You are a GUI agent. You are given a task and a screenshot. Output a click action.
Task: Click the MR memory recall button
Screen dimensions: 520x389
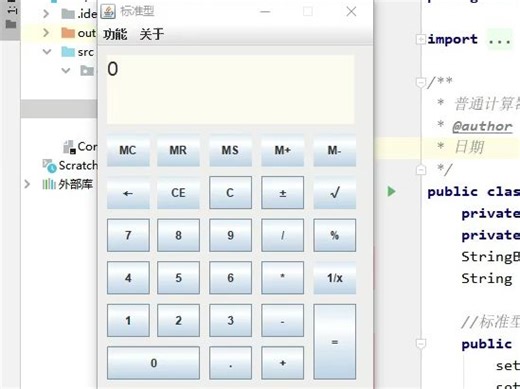coord(178,150)
